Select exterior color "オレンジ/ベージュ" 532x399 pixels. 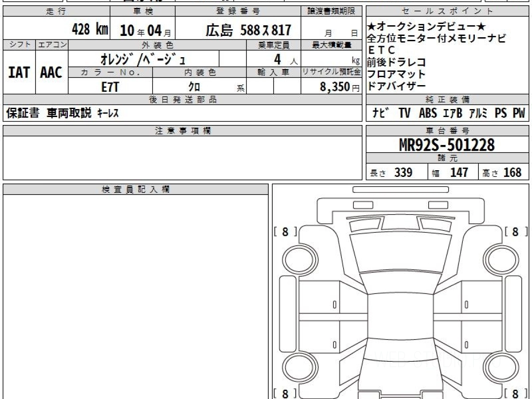pos(143,59)
